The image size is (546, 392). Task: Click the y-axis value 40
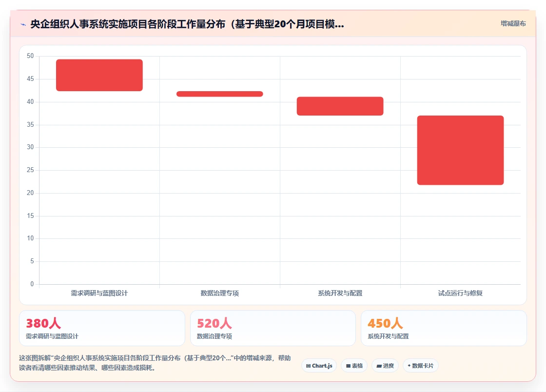(30, 101)
